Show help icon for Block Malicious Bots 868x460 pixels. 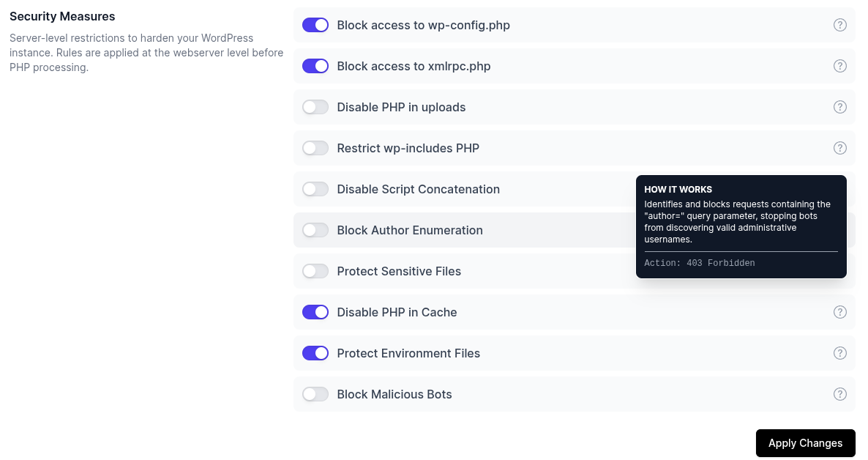click(840, 394)
